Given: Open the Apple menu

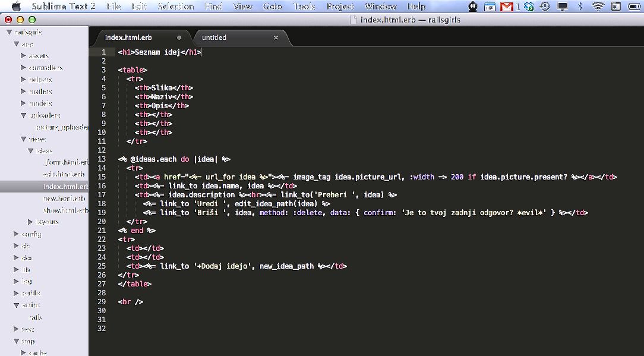Looking at the screenshot, I should pyautogui.click(x=16, y=7).
